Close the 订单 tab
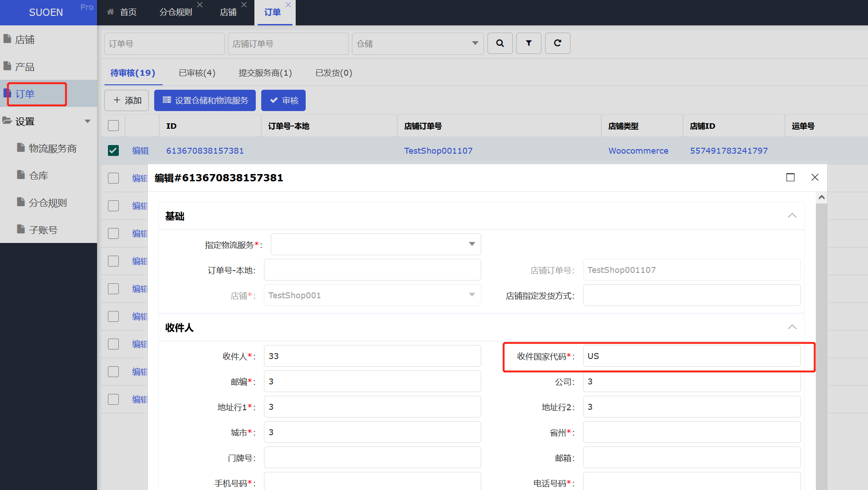Screen dimensions: 868x490 (x=288, y=5)
